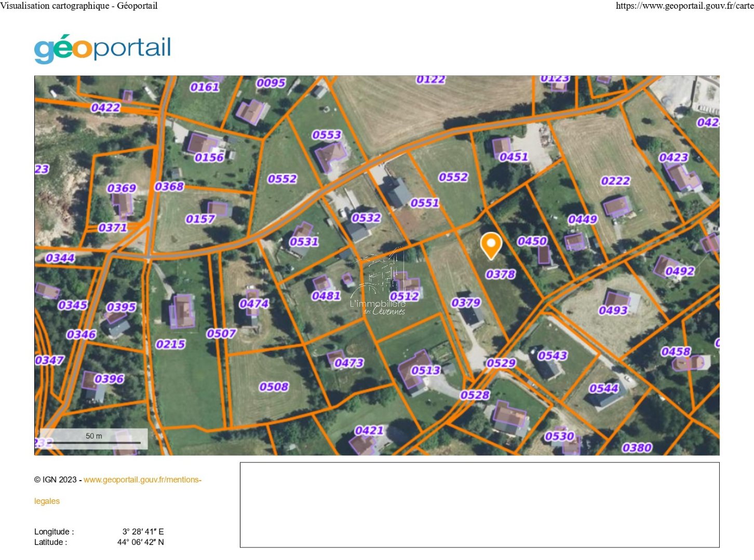
Task: Click parcel number 0450
Action: tap(532, 241)
